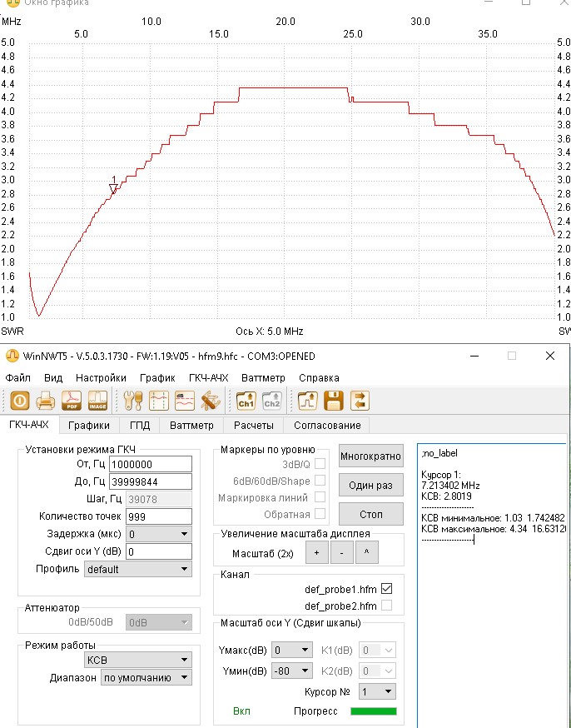The width and height of the screenshot is (571, 728).
Task: Click the Сдвиг оси Y (dB) field
Action: (x=159, y=551)
